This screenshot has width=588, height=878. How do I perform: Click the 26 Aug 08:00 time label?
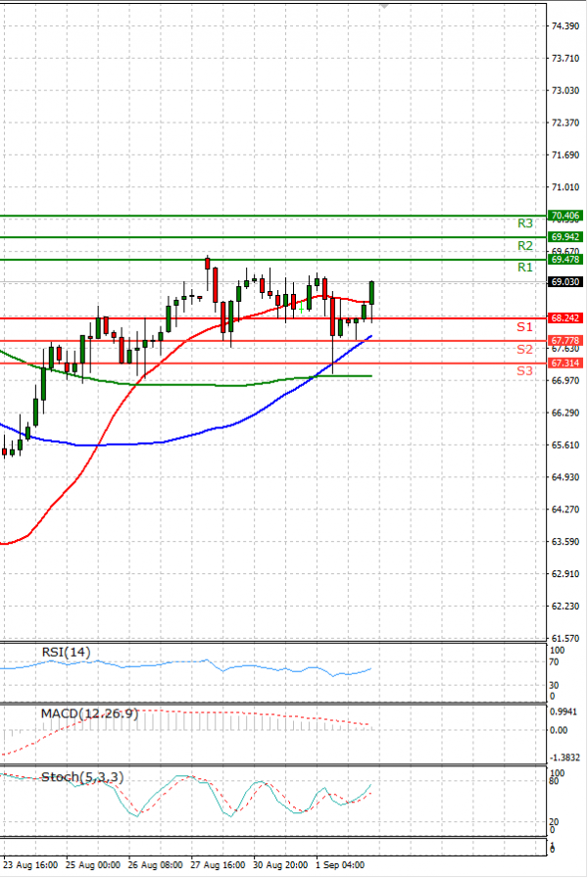click(156, 865)
